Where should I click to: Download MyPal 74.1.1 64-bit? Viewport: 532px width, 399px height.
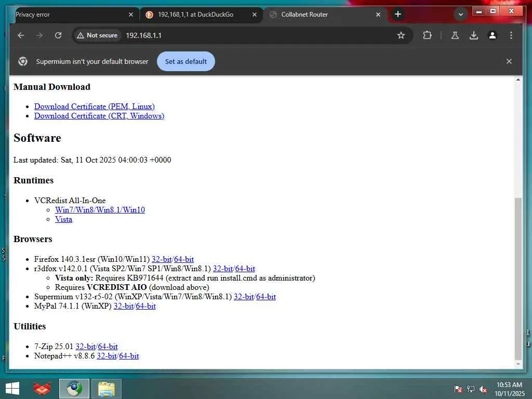(x=146, y=306)
